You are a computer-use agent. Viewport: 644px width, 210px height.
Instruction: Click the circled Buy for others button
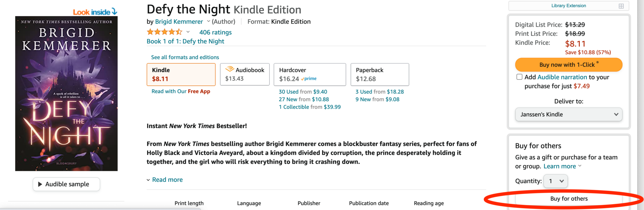point(569,199)
